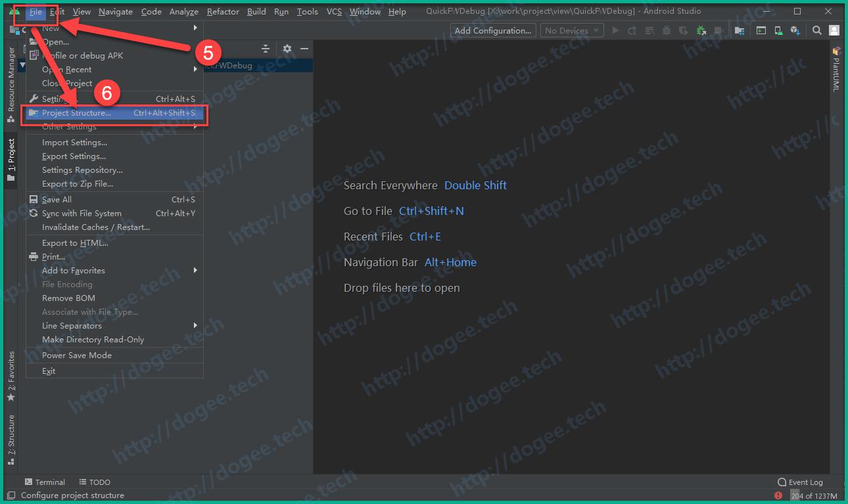Expand the Line Separators submenu
The height and width of the screenshot is (504, 848).
114,326
